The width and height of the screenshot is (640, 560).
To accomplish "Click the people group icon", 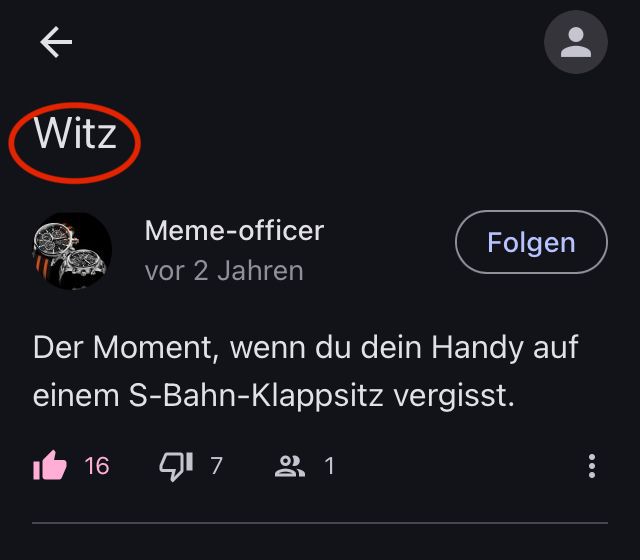I will 290,466.
